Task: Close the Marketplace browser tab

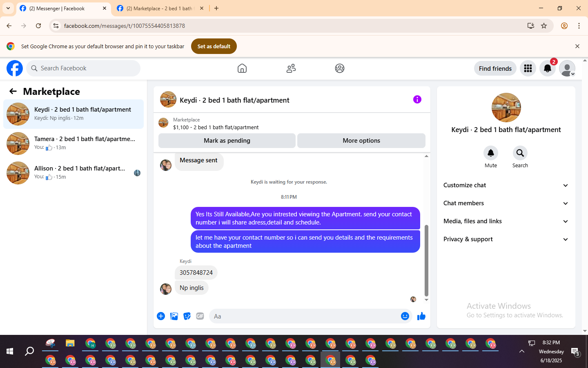Action: click(x=202, y=8)
